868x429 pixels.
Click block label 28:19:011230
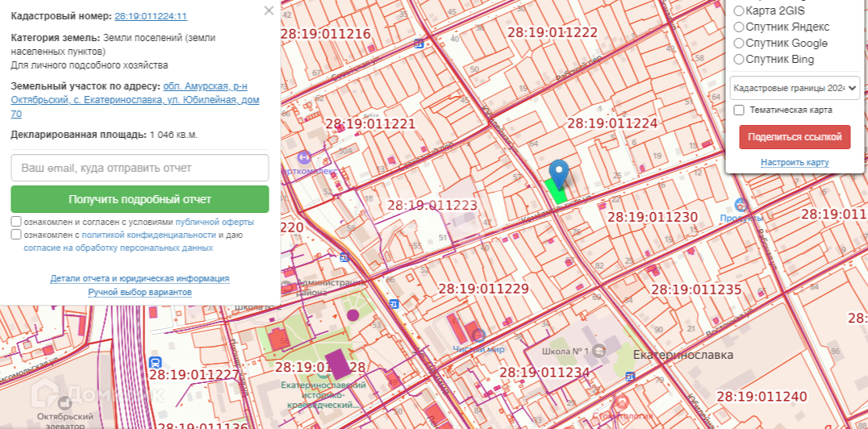coord(653,217)
